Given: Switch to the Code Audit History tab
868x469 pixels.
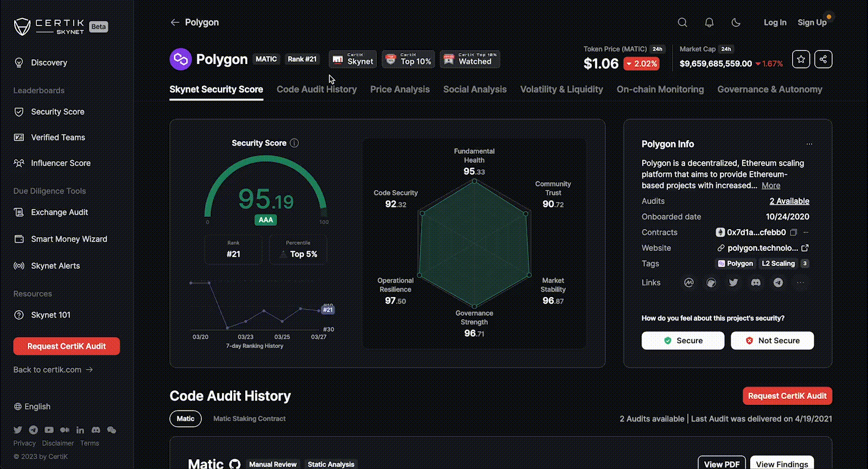Looking at the screenshot, I should pos(317,90).
